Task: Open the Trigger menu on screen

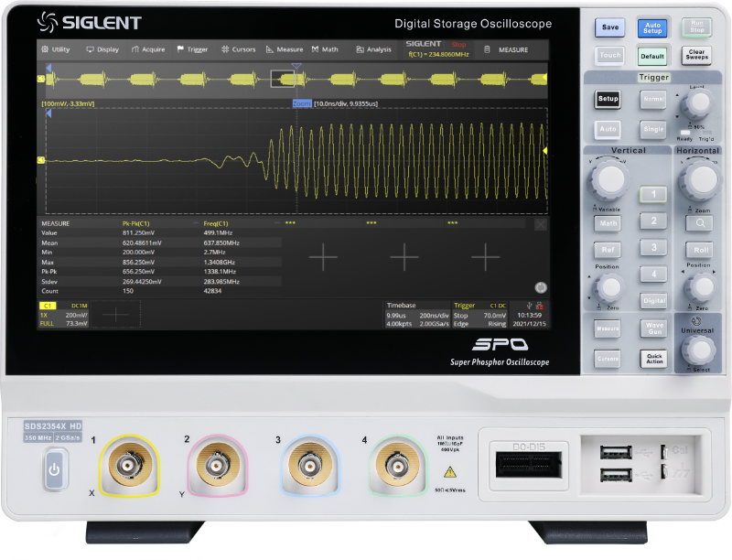Action: pos(192,49)
